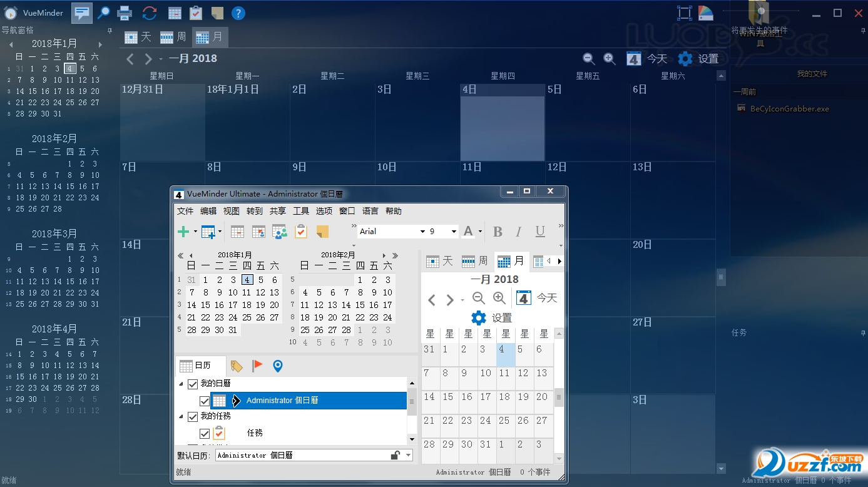Open the font color dropdown arrow

480,232
